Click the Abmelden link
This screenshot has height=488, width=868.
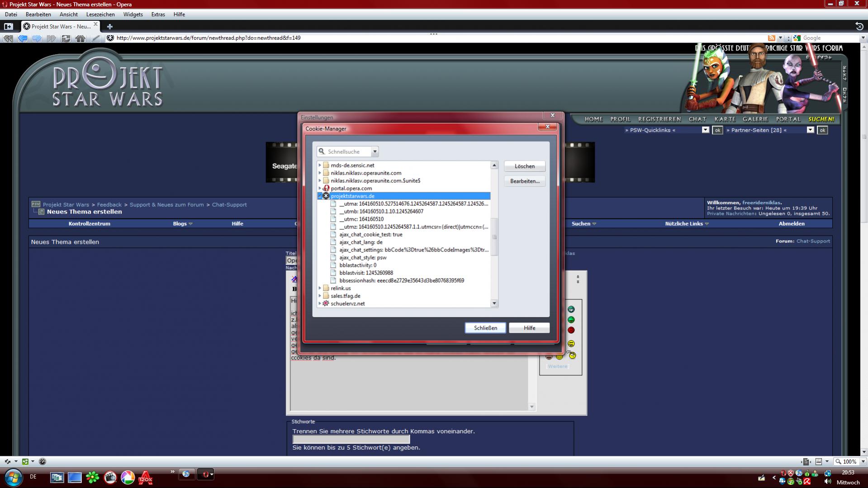(x=792, y=224)
